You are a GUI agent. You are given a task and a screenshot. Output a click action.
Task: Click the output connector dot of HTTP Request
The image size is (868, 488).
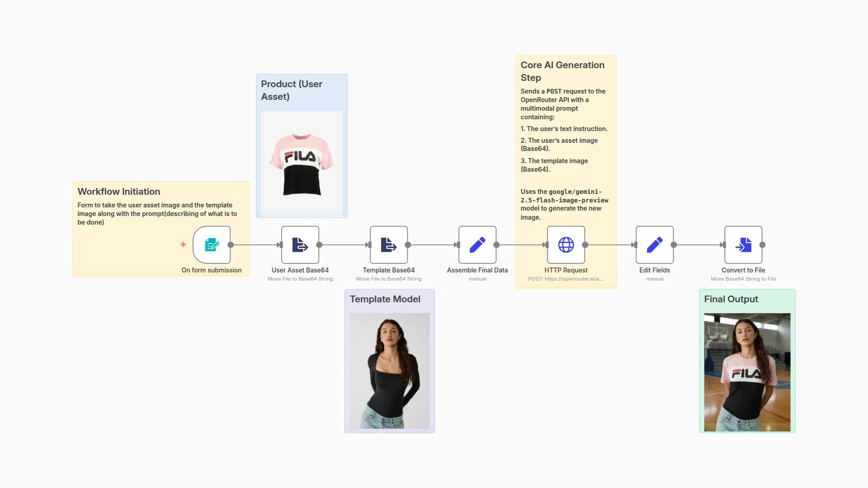click(585, 244)
